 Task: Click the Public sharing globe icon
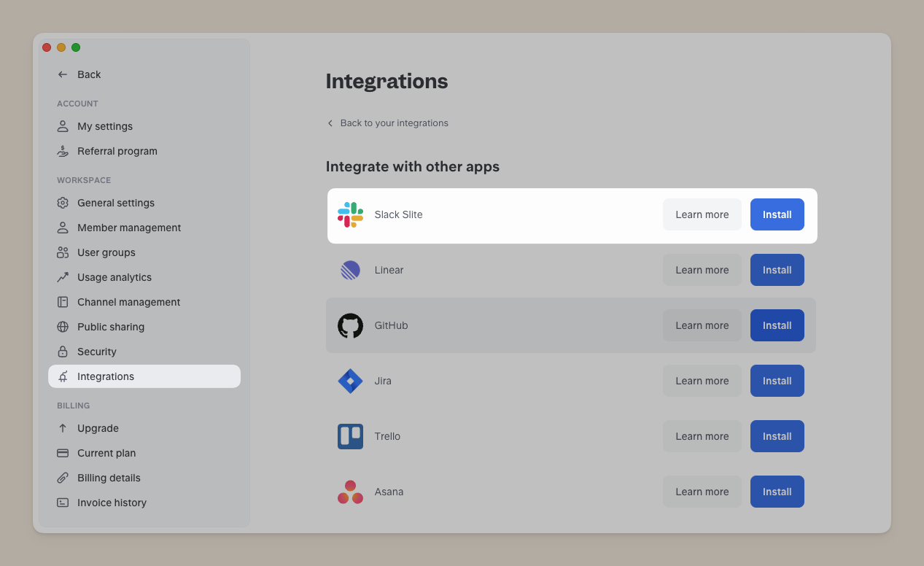[63, 327]
